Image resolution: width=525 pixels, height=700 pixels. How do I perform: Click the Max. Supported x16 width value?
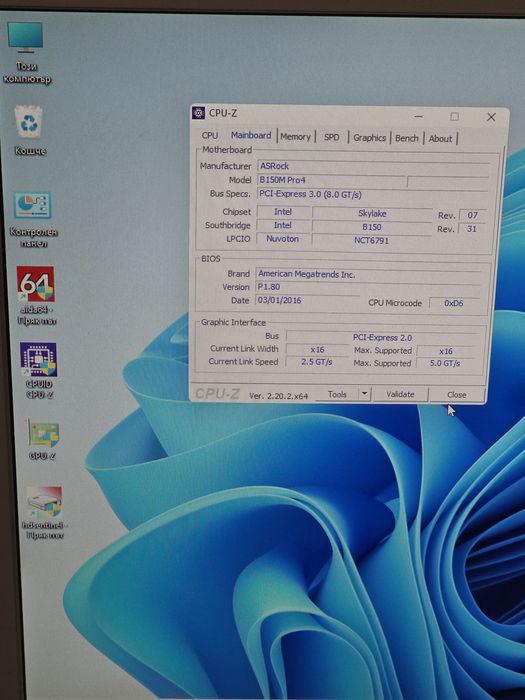coord(446,351)
